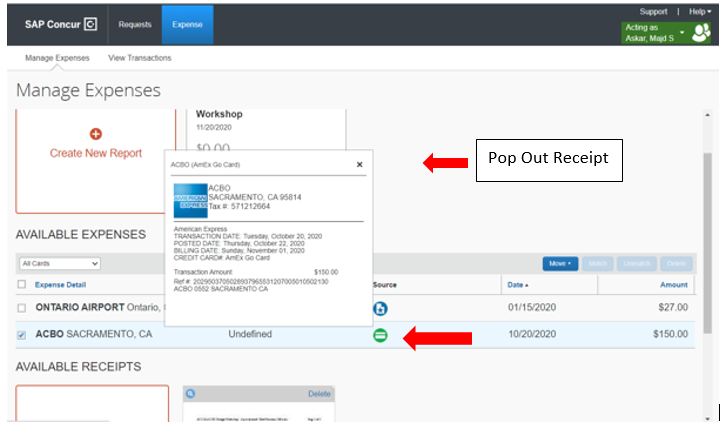Expand the Acting as user dropdown arrow
Screen dimensions: 727x433
pos(682,32)
